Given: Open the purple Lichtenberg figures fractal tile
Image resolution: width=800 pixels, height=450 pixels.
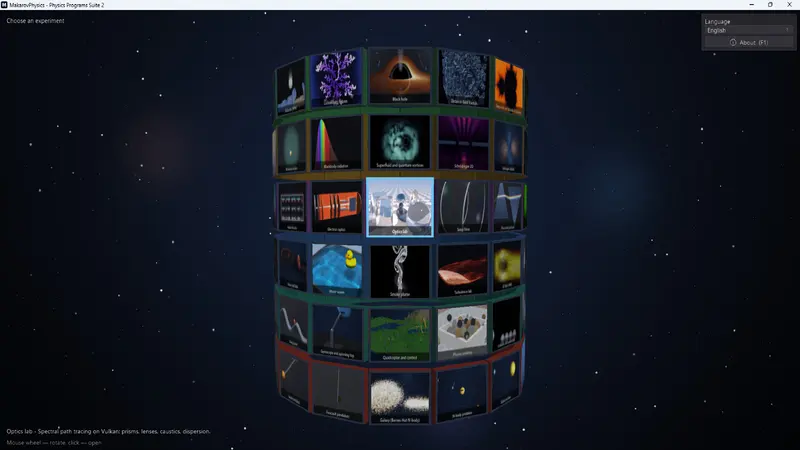Looking at the screenshot, I should (x=336, y=77).
